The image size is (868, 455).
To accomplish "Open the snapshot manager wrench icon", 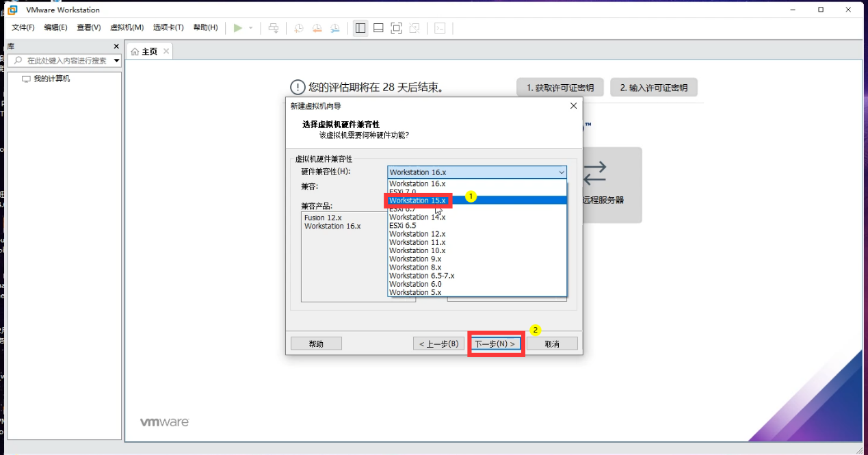I will click(x=334, y=28).
